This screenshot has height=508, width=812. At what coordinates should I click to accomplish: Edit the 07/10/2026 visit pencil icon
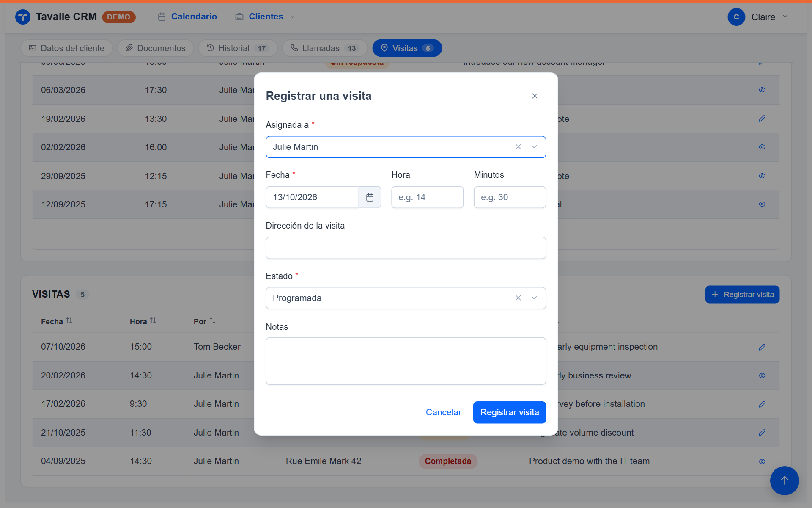click(762, 347)
